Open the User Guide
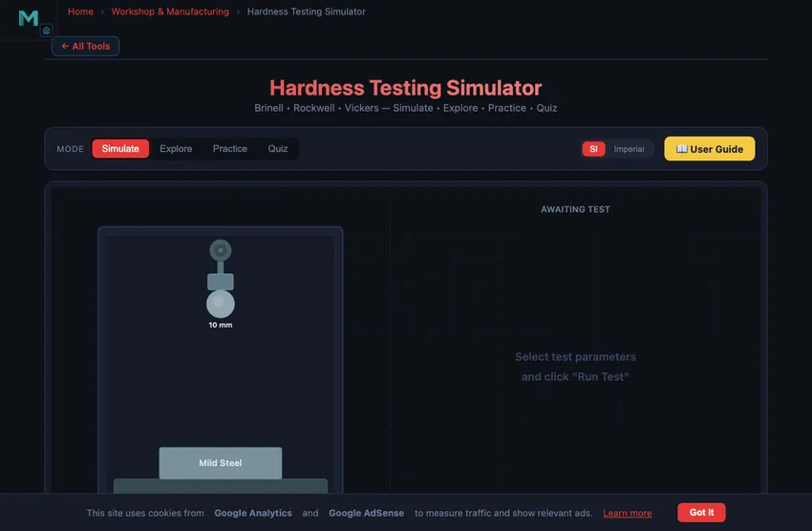 click(x=710, y=149)
